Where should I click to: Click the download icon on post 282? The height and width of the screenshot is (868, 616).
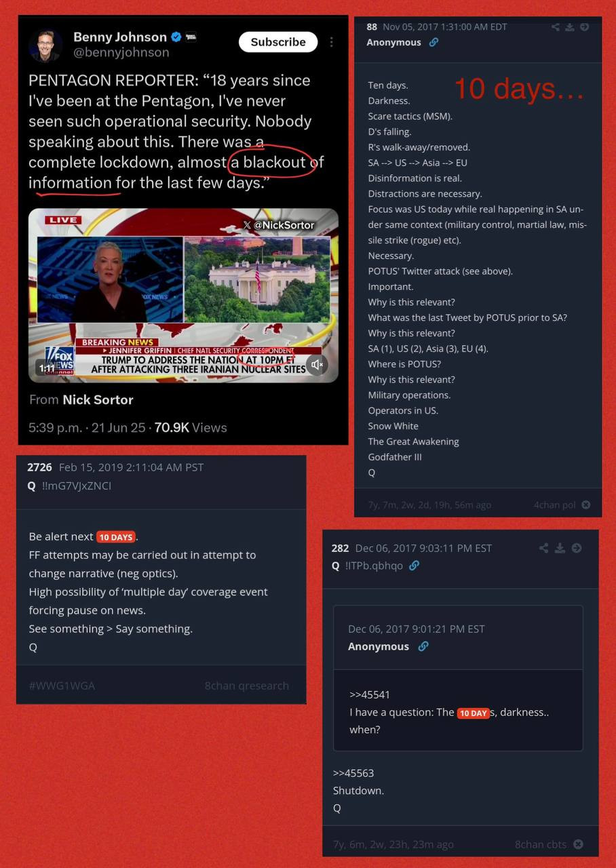coord(560,548)
